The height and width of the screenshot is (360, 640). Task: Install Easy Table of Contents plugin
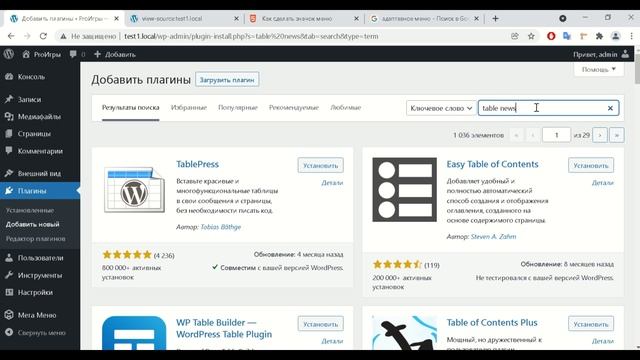[x=591, y=165]
